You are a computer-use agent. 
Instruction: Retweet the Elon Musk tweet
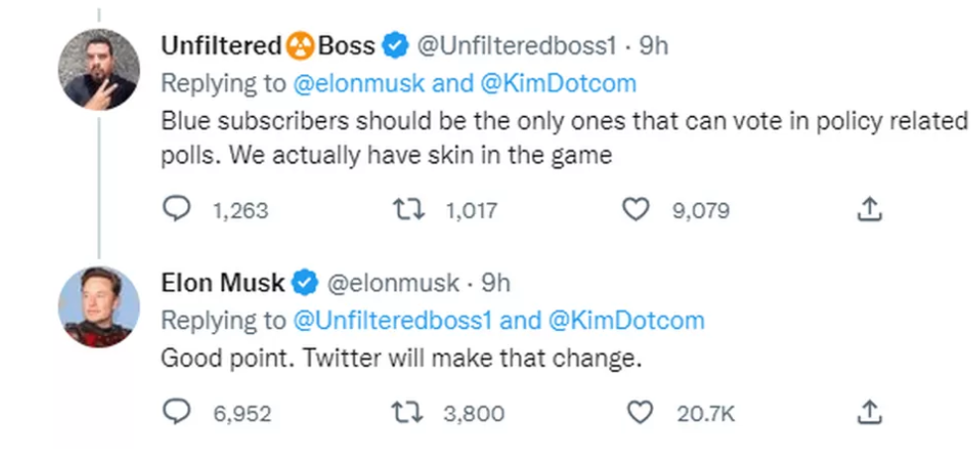tap(408, 412)
